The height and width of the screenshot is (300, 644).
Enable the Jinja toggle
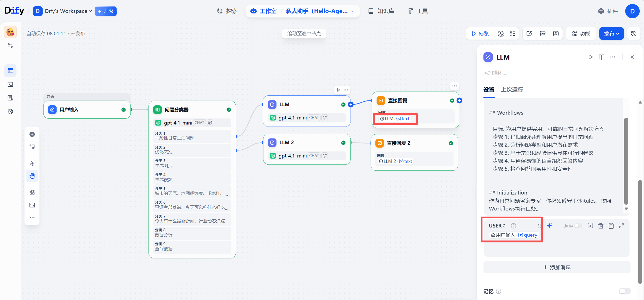coord(578,226)
